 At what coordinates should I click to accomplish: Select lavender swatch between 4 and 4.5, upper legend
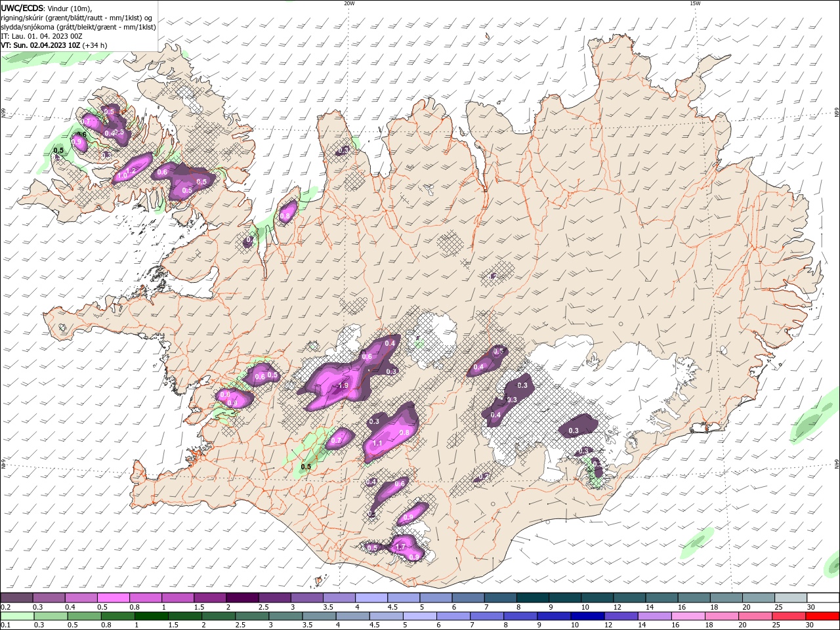click(371, 598)
